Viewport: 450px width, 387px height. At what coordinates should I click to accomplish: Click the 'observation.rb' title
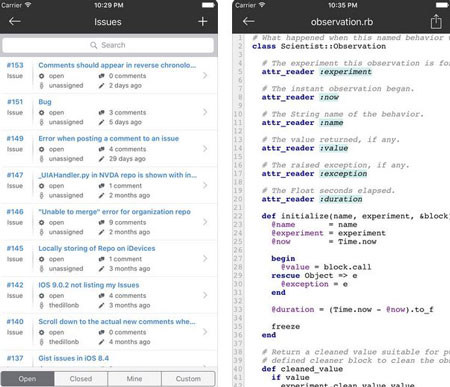coord(342,22)
